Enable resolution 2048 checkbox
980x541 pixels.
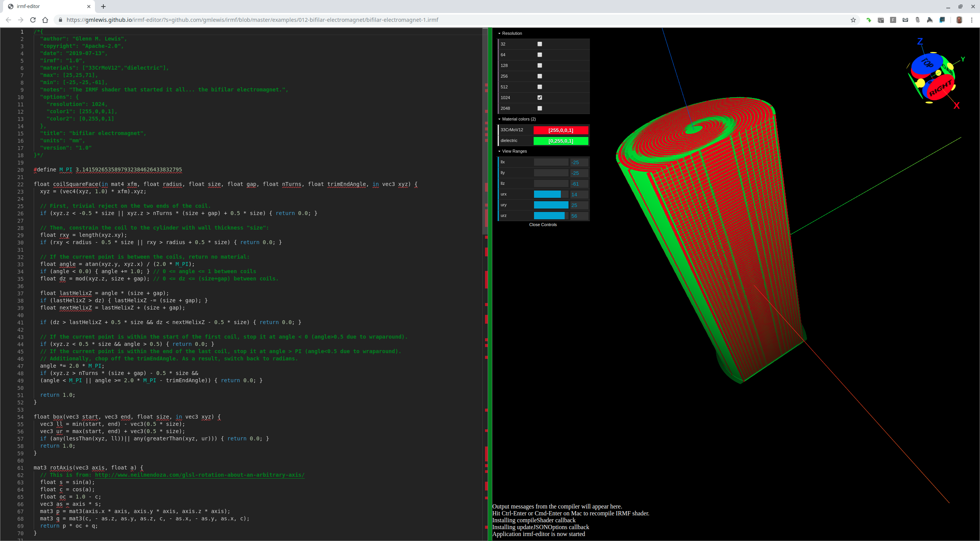(540, 108)
